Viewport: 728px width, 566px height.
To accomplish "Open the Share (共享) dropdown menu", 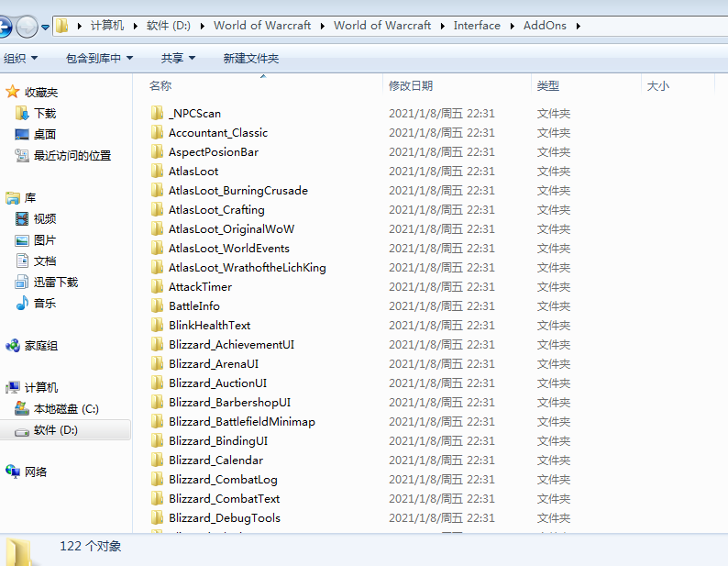I will pyautogui.click(x=178, y=59).
